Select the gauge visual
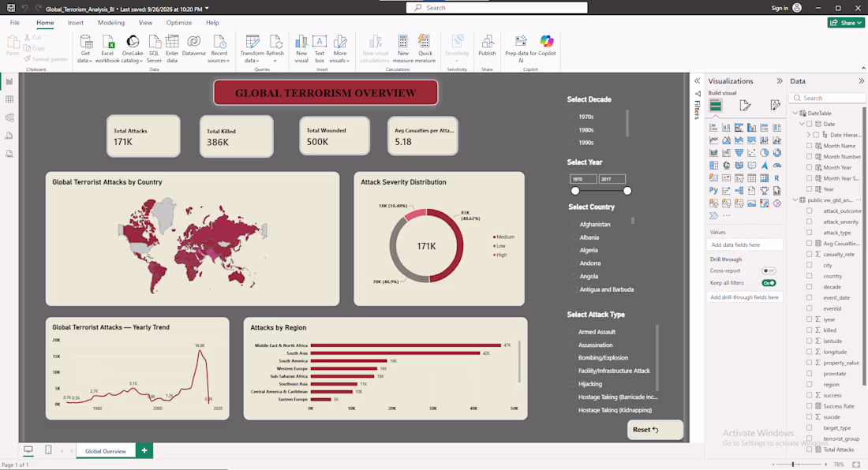 (776, 166)
